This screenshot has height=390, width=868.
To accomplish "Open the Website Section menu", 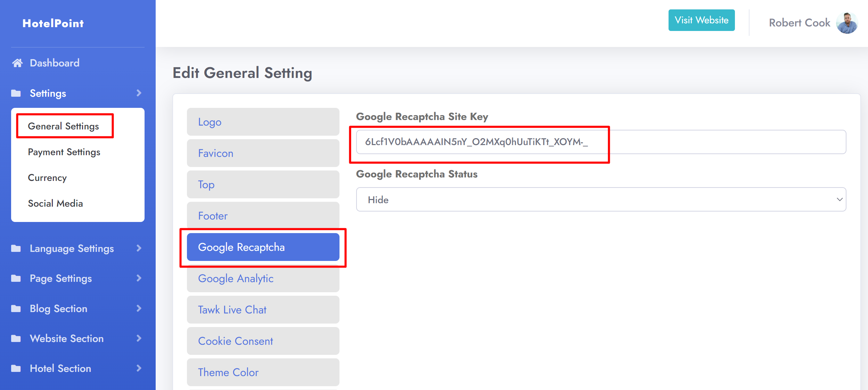I will pos(67,339).
